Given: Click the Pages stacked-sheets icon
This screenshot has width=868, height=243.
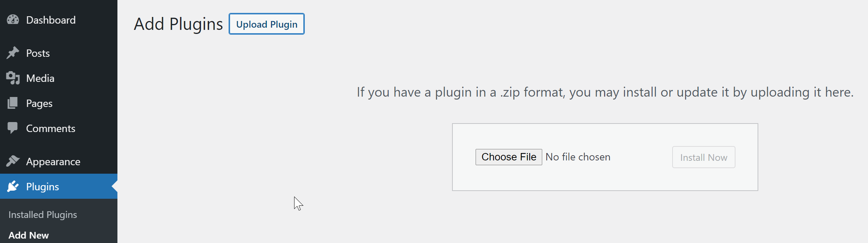Looking at the screenshot, I should (x=13, y=103).
